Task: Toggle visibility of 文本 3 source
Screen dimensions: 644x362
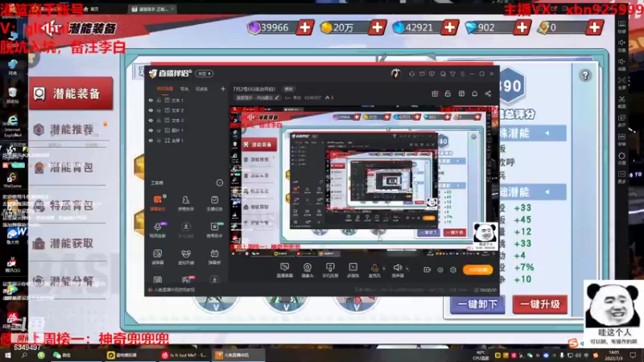Action: click(x=151, y=120)
